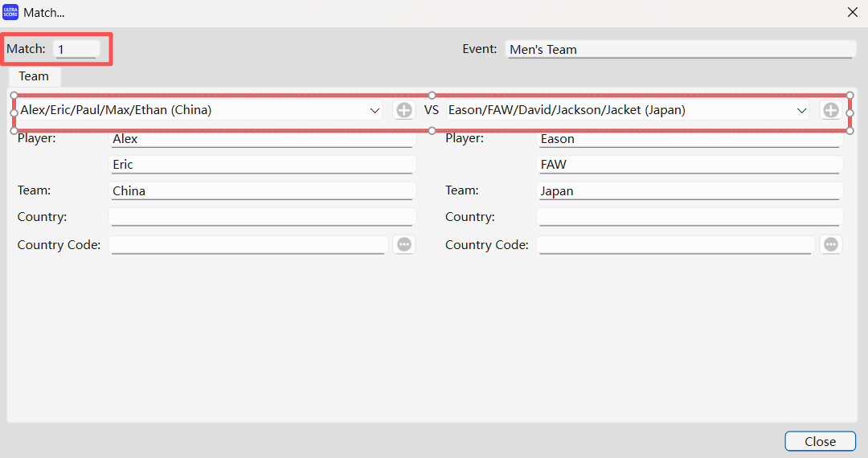Image resolution: width=868 pixels, height=458 pixels.
Task: Select the player field containing Alex
Action: click(x=261, y=139)
